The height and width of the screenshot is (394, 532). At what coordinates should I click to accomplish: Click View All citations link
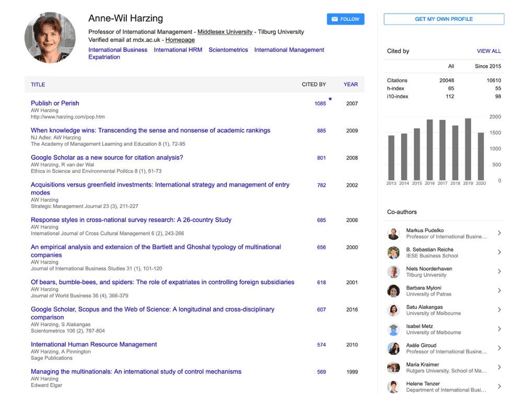489,51
